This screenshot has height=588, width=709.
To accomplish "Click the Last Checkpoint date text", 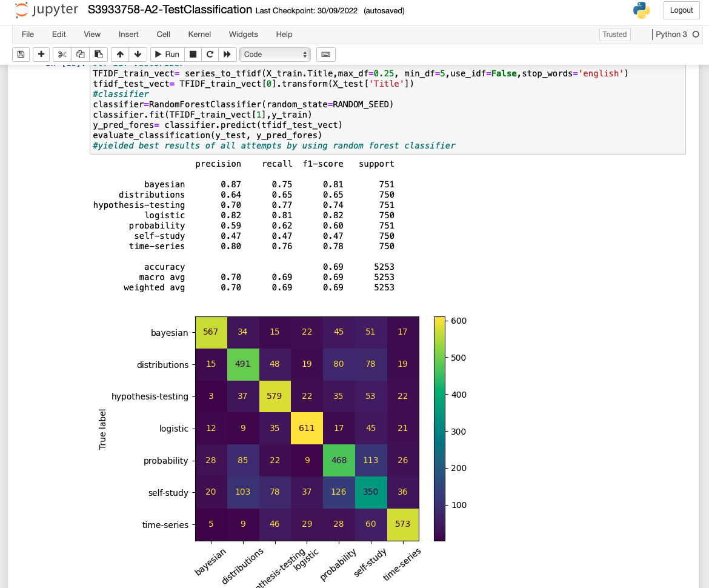I will [307, 11].
